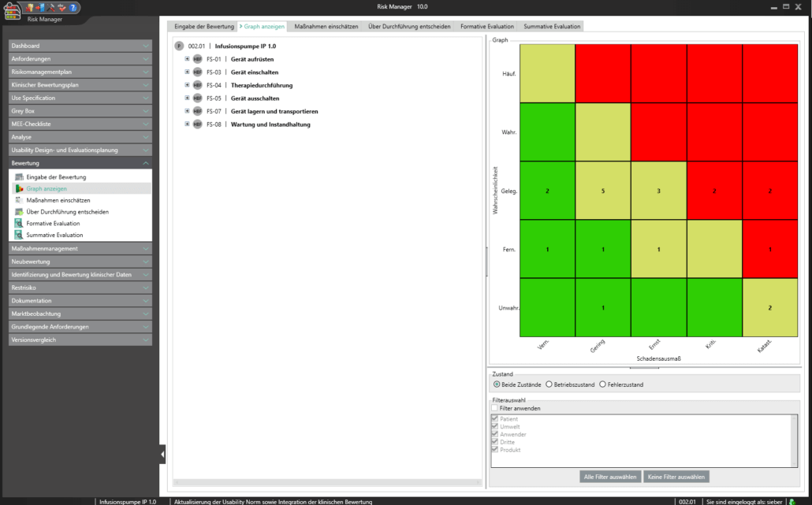Select the Fehlerzustand radio button
The image size is (812, 505).
(603, 384)
